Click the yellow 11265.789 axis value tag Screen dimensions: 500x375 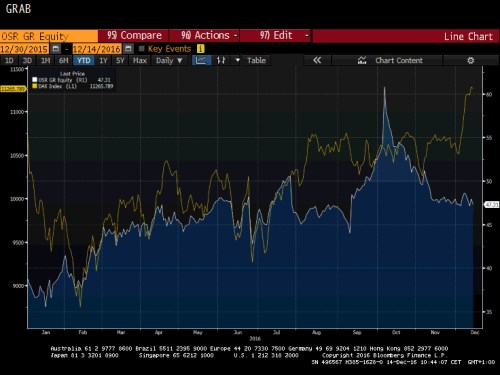coord(13,89)
